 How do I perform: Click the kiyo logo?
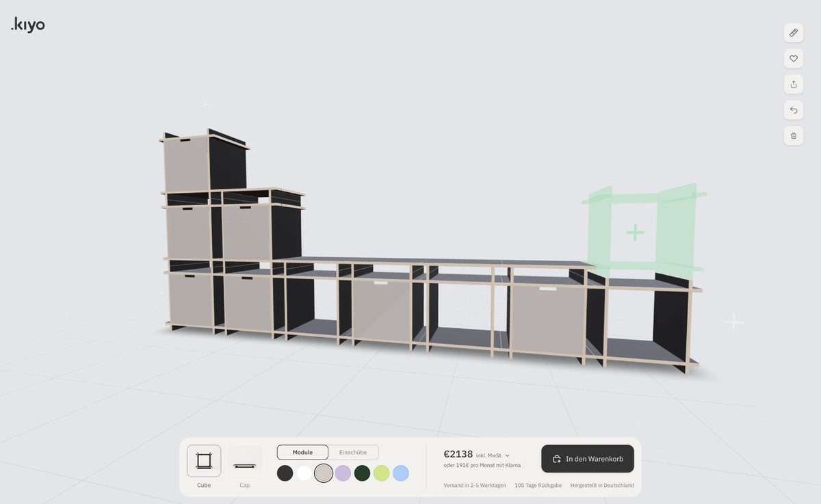tap(28, 25)
